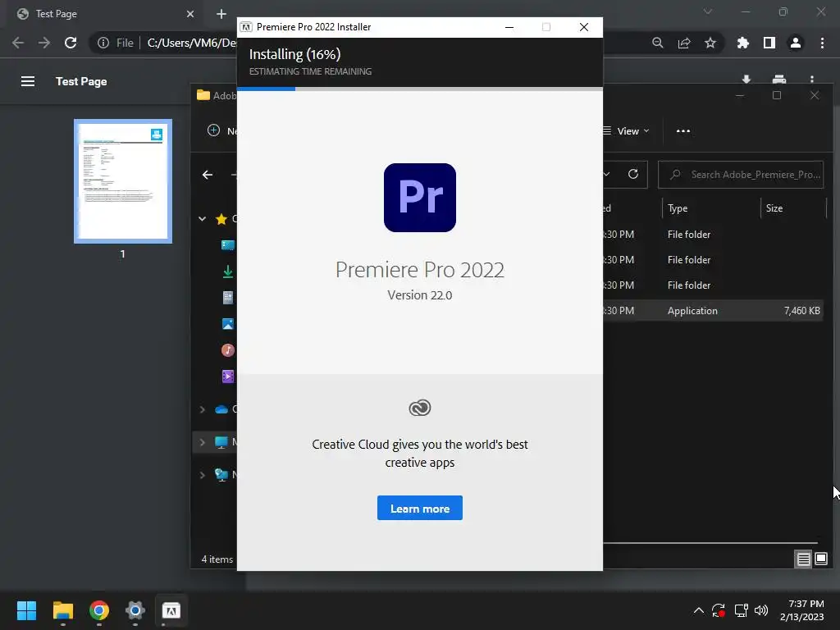
Task: Expand the OneDrive tree node
Action: coord(202,409)
